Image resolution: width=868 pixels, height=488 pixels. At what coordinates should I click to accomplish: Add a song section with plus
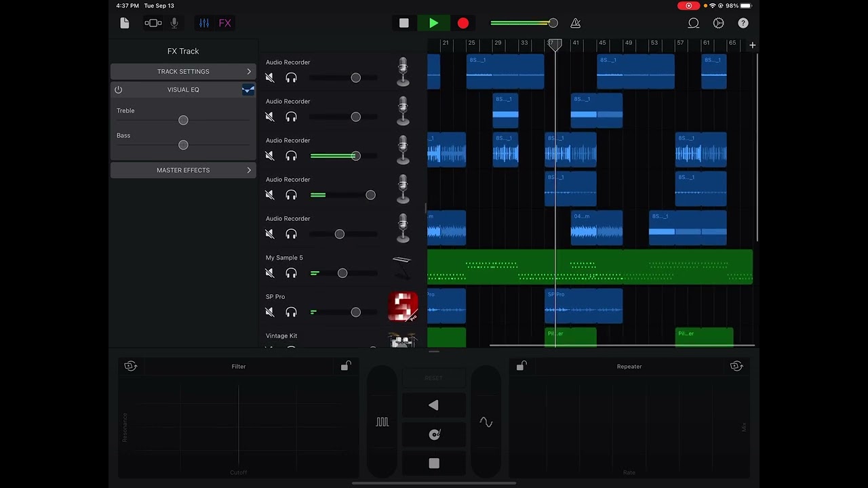[x=752, y=45]
